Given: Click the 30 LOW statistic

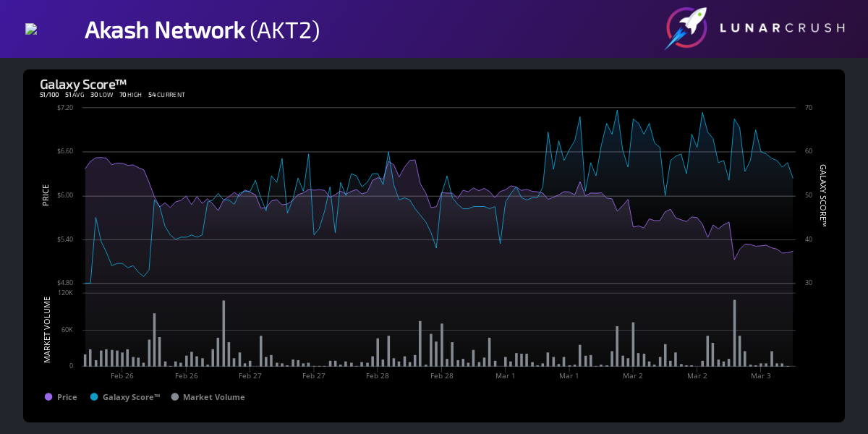Looking at the screenshot, I should click(101, 95).
